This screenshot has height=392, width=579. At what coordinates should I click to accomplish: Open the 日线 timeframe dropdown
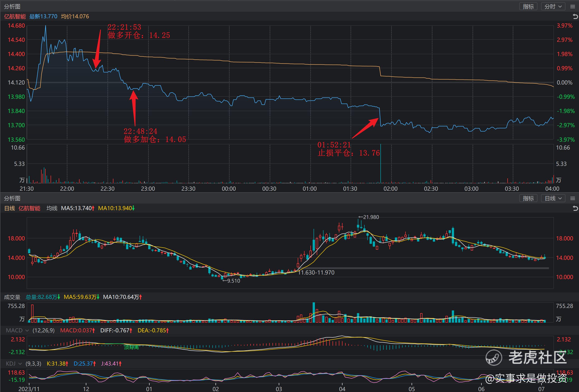coord(553,198)
